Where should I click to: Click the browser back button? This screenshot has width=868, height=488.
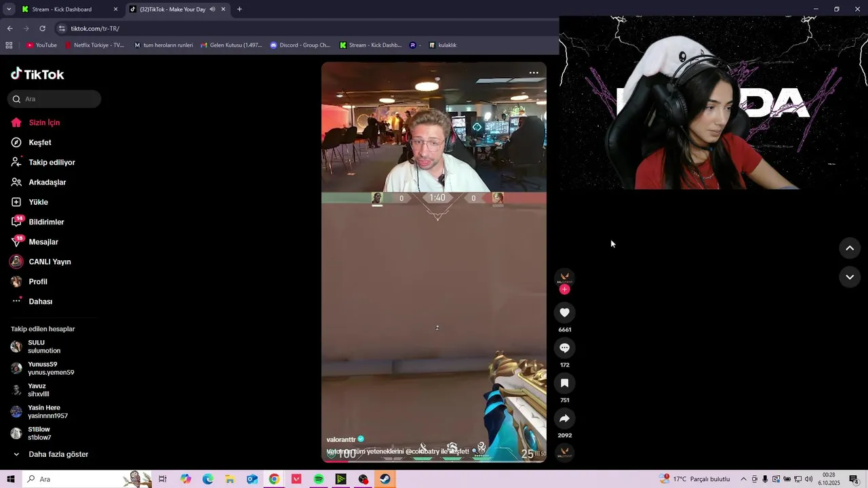click(9, 28)
